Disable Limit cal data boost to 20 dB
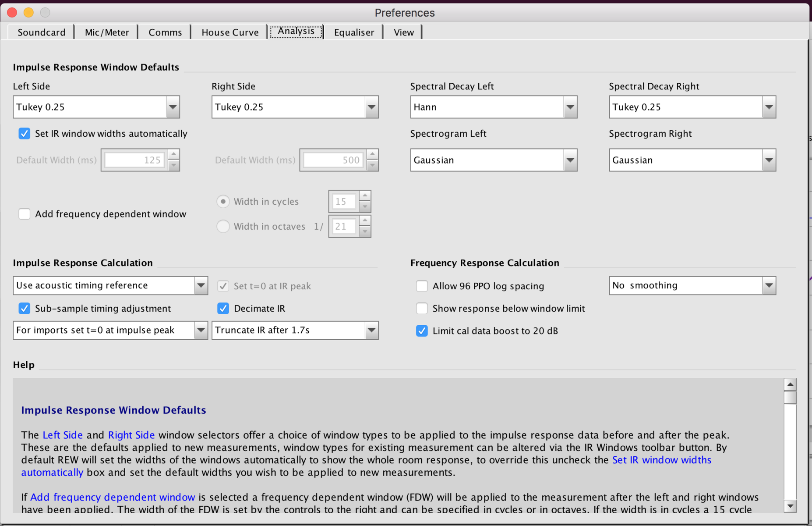 422,331
